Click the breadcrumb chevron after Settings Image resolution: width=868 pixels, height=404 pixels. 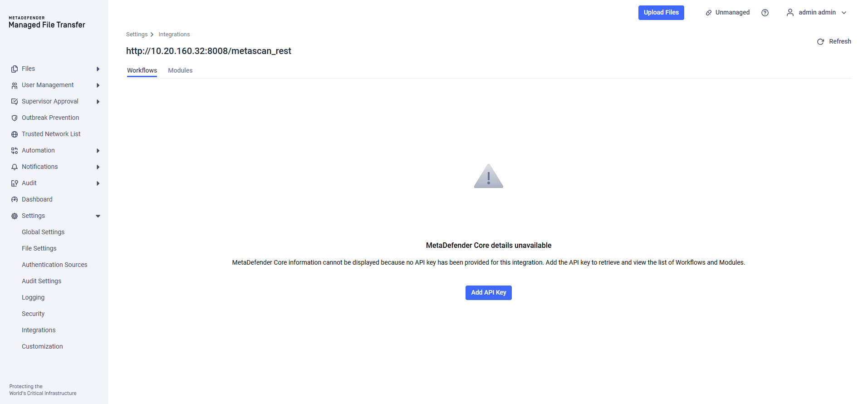click(x=152, y=34)
